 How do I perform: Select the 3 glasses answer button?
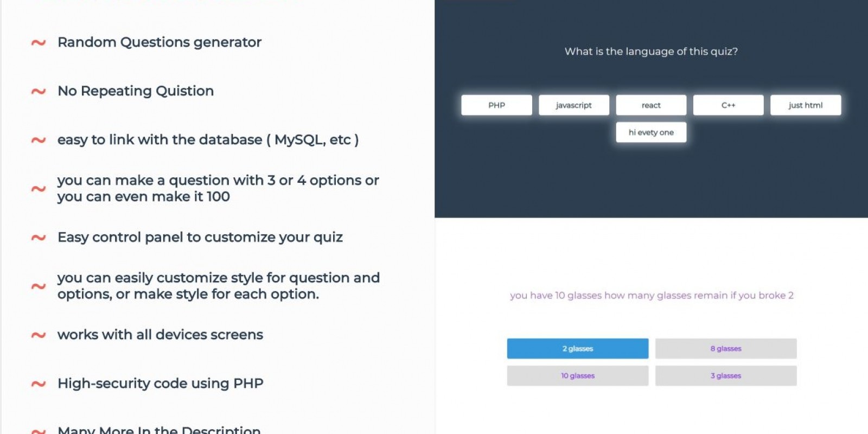[726, 376]
